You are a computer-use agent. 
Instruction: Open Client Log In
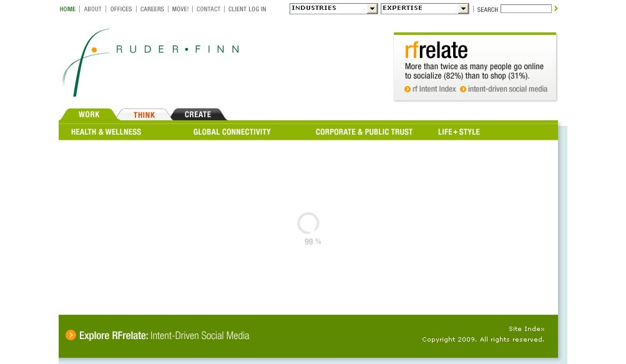click(247, 9)
